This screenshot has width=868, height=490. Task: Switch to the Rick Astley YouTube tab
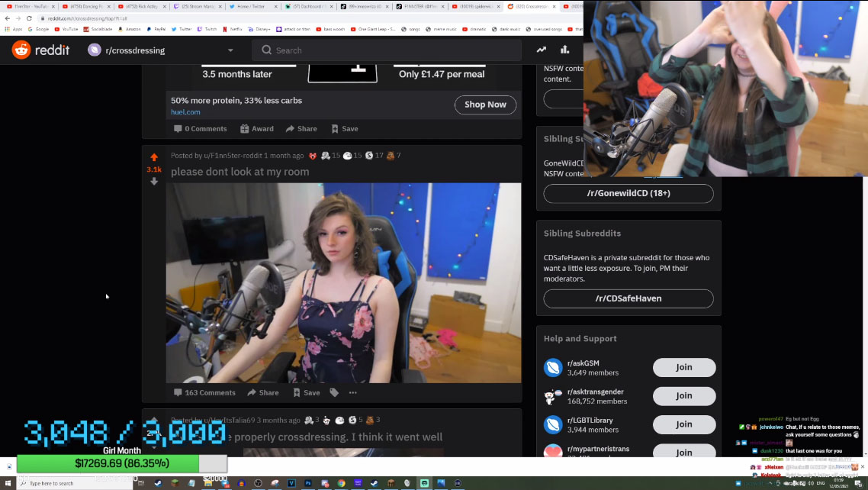pos(142,7)
